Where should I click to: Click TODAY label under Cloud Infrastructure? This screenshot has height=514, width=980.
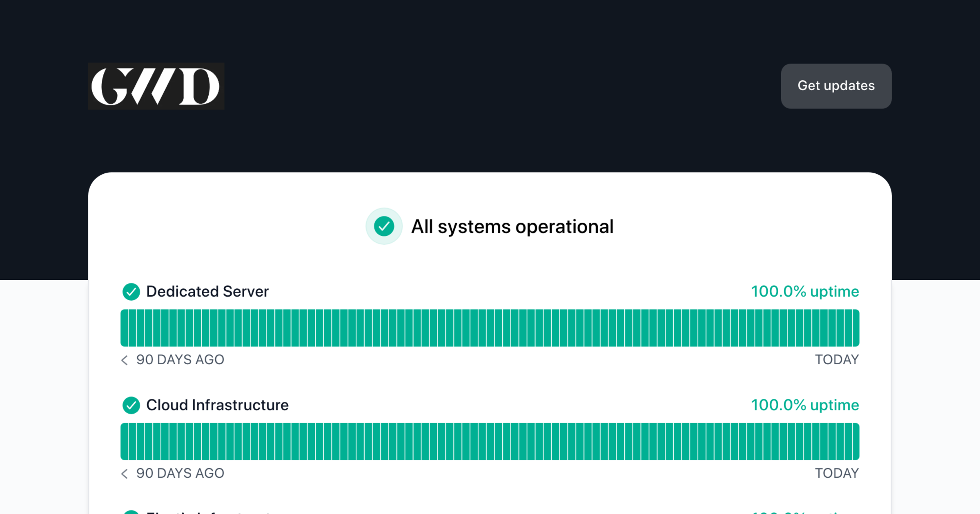[x=837, y=473]
